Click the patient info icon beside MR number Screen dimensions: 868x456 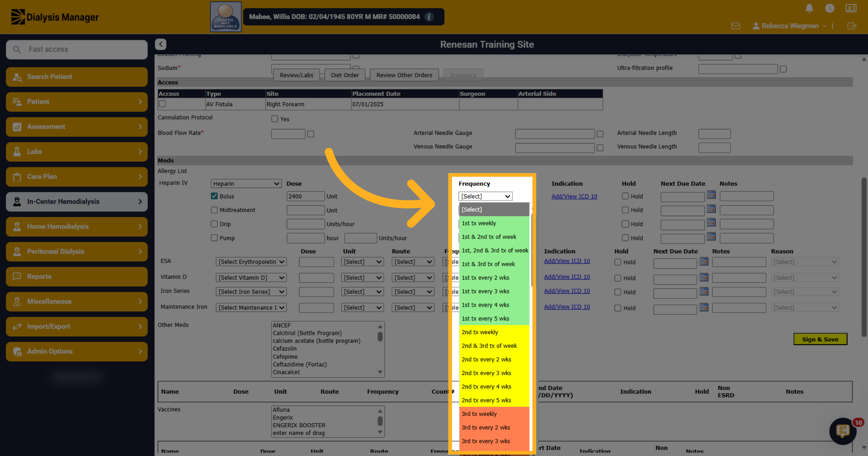tap(429, 17)
